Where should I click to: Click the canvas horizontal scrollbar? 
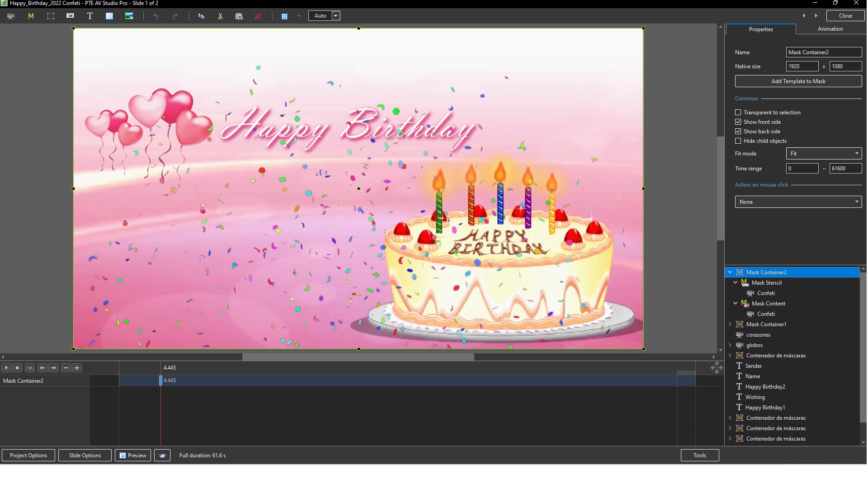pos(358,357)
